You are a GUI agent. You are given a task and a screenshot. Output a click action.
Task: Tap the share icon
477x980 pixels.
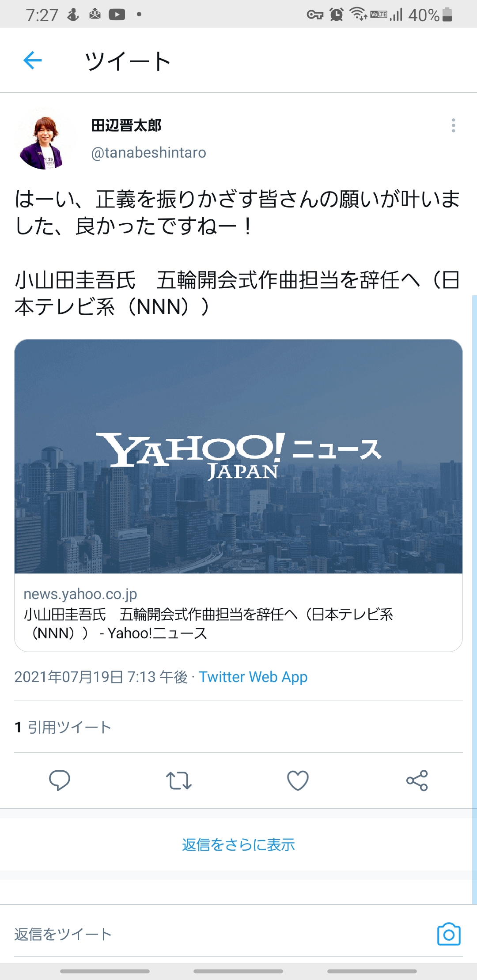pos(417,780)
